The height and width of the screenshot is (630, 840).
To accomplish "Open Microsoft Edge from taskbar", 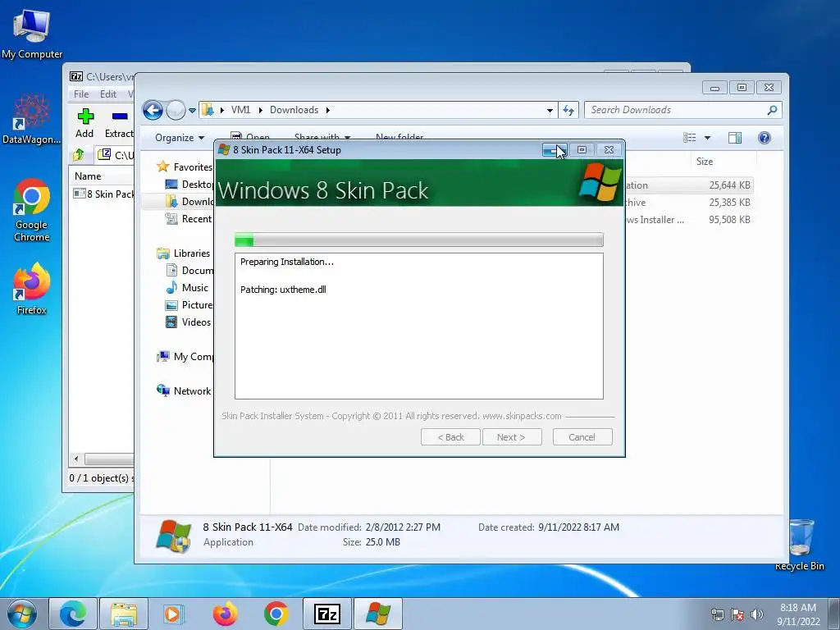I will [x=73, y=614].
